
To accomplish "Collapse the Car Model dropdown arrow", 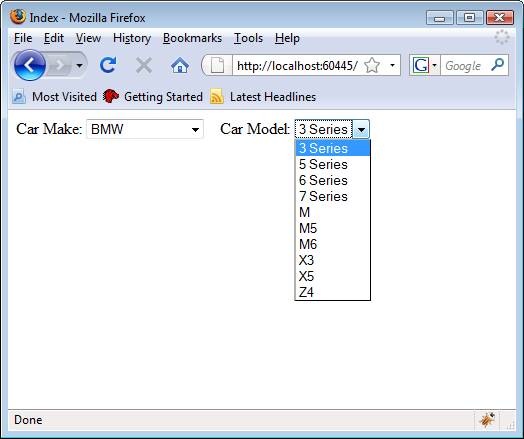I will click(x=361, y=129).
